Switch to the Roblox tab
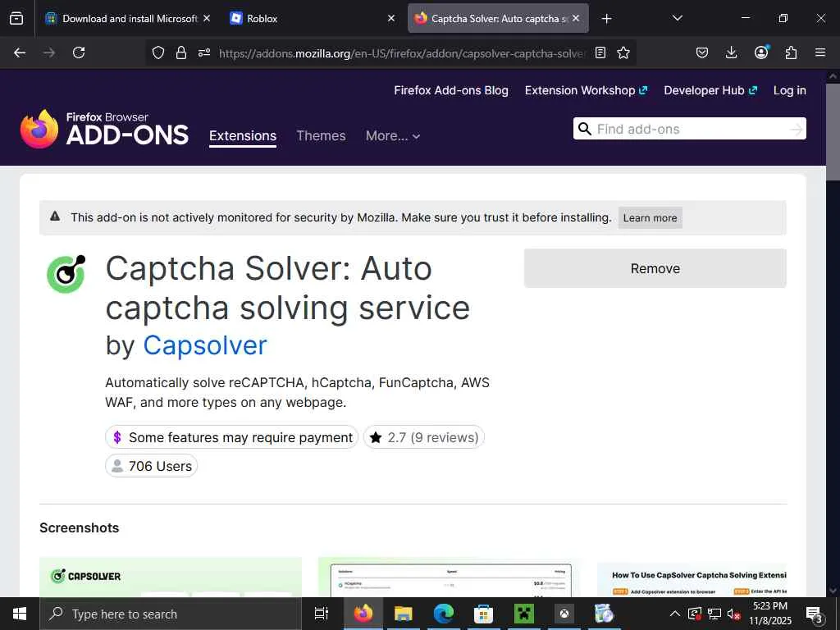Viewport: 840px width, 630px height. tap(313, 18)
